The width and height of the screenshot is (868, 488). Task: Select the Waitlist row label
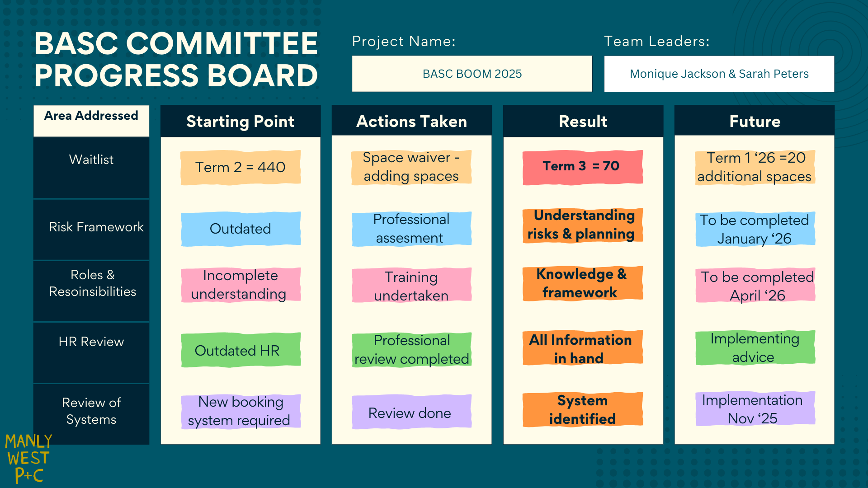tap(91, 160)
